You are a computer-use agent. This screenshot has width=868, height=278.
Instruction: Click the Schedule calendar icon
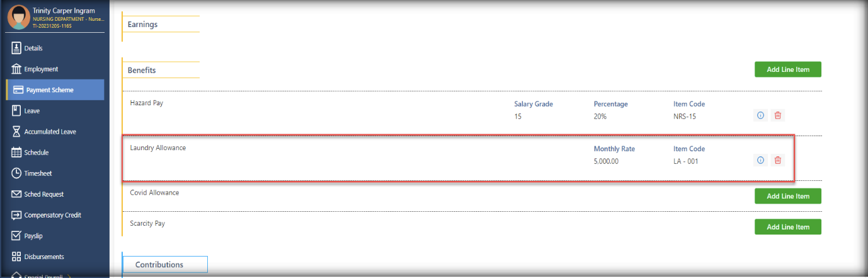click(16, 153)
